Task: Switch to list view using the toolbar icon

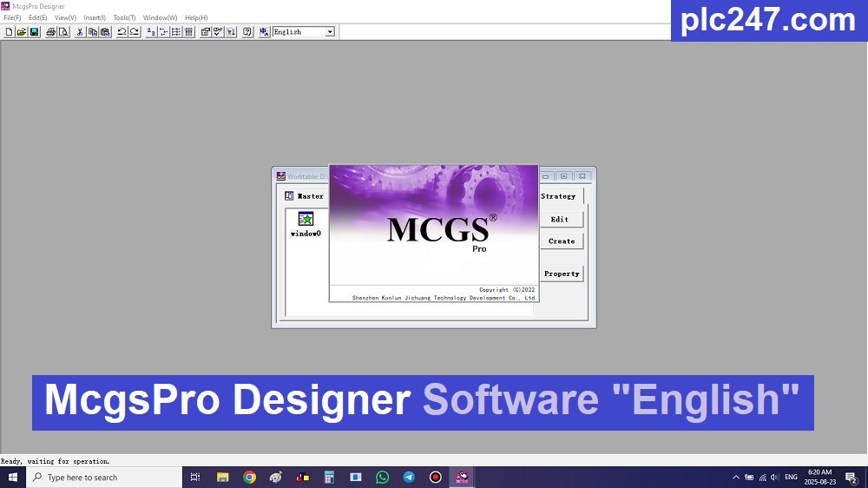Action: pyautogui.click(x=176, y=32)
